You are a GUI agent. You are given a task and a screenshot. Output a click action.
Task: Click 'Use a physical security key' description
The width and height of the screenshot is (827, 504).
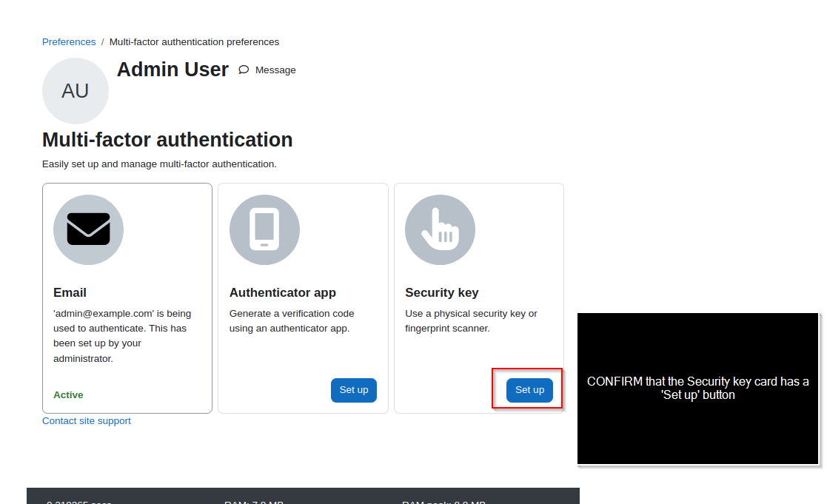[x=471, y=321]
